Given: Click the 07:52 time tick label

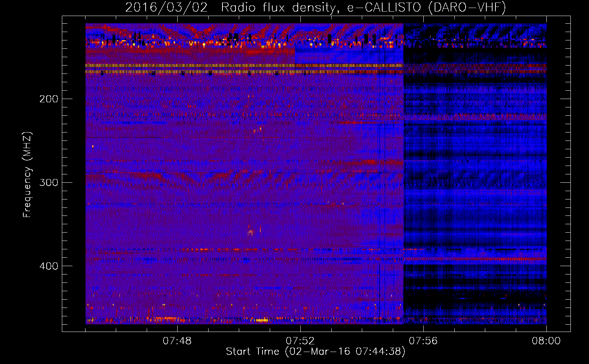Looking at the screenshot, I should click(x=300, y=341).
